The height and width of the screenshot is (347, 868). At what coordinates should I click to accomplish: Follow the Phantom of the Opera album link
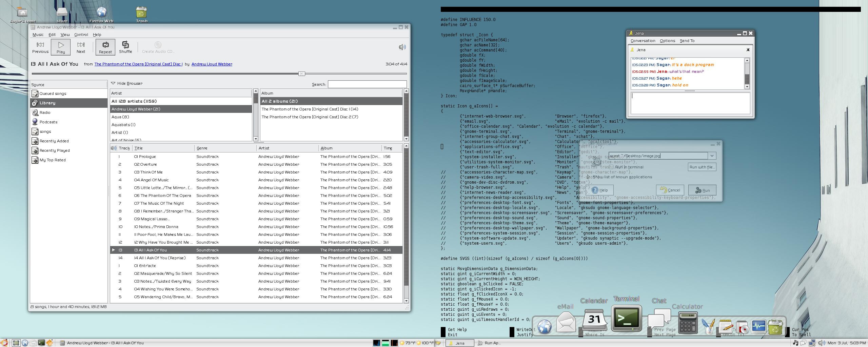(x=138, y=64)
